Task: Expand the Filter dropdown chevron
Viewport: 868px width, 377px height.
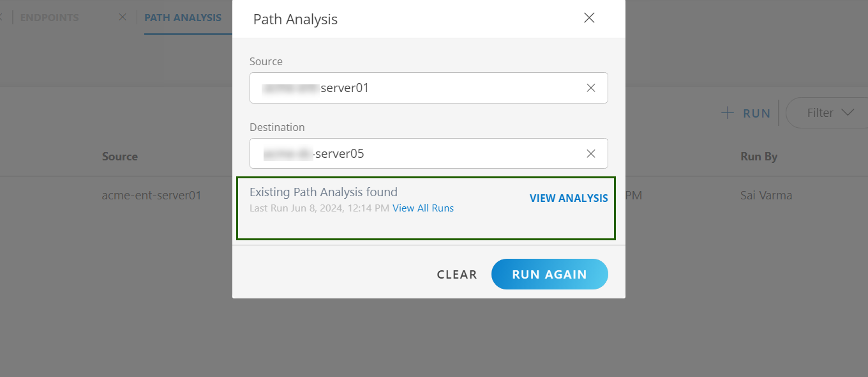Action: [x=848, y=112]
